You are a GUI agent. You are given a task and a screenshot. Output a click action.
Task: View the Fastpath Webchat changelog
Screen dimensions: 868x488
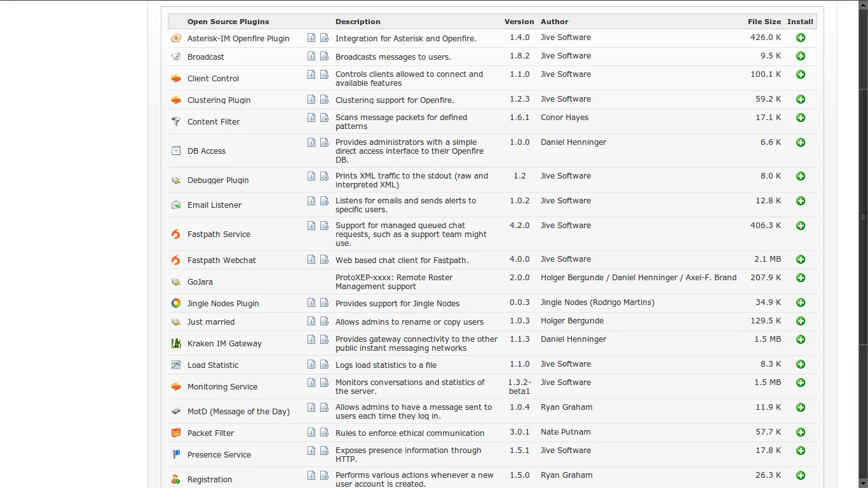[x=324, y=259]
